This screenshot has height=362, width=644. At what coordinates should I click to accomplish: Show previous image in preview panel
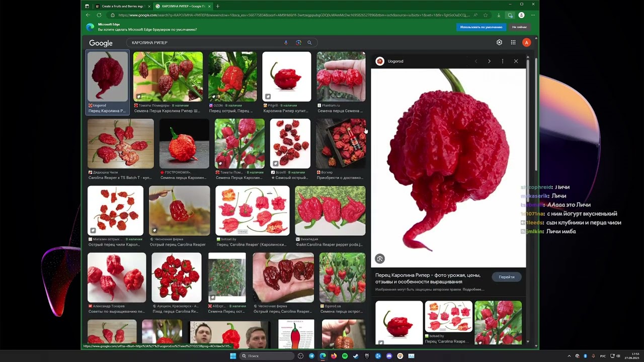[x=475, y=61]
